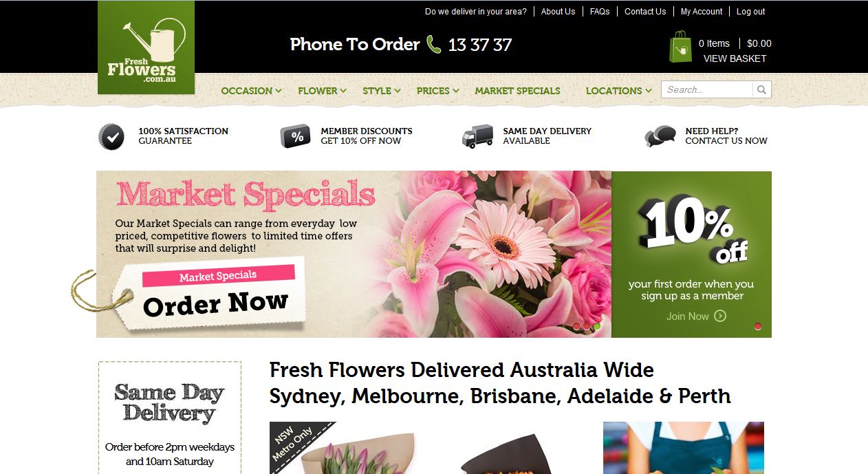Click the View Basket link
This screenshot has width=868, height=474.
(735, 58)
